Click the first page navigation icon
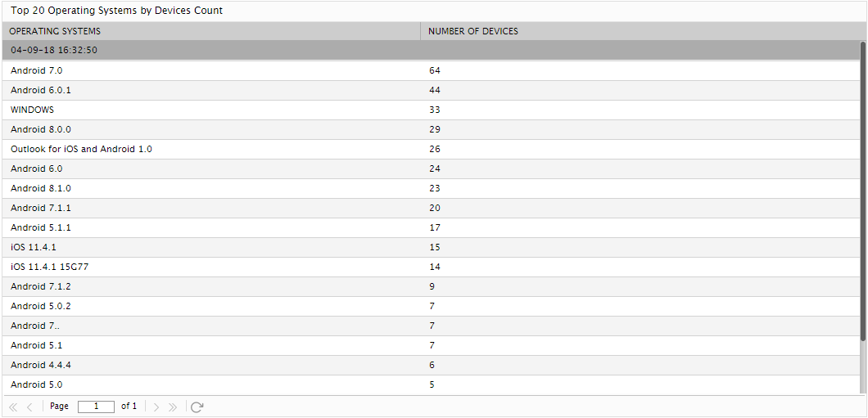The image size is (868, 418). pos(13,407)
